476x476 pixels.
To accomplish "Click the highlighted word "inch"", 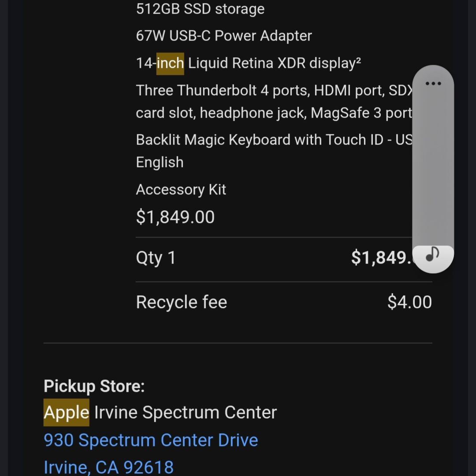I will click(170, 63).
